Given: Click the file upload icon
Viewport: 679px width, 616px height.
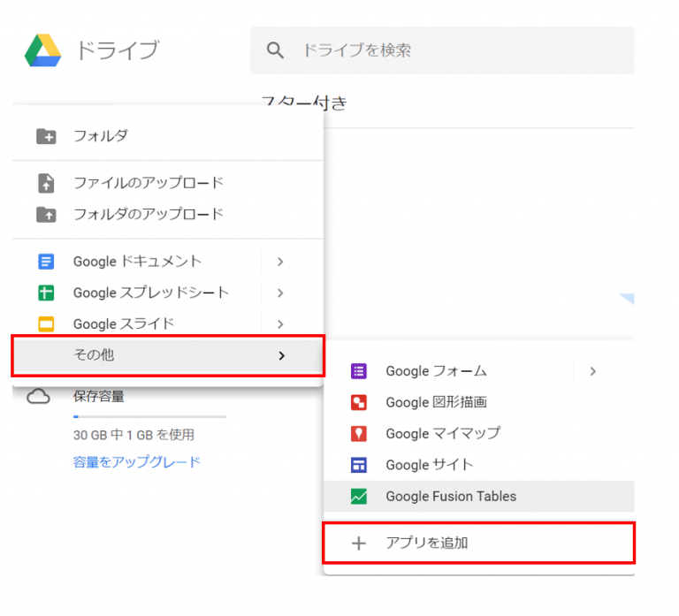Looking at the screenshot, I should pyautogui.click(x=46, y=183).
